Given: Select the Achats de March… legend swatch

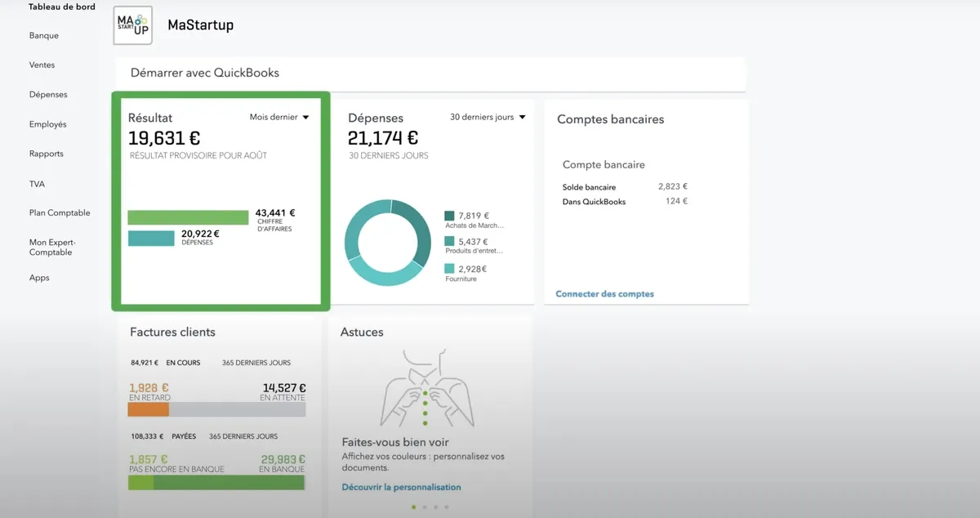Looking at the screenshot, I should [449, 217].
